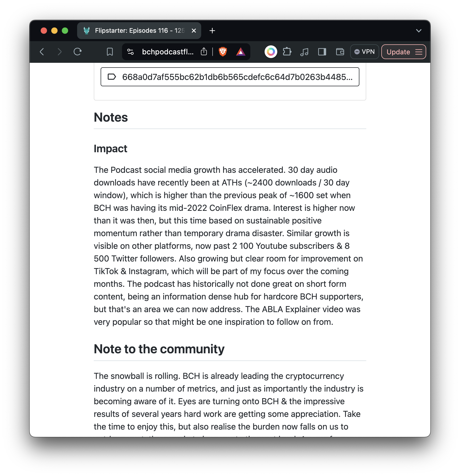Open site settings controls in address bar

point(130,52)
